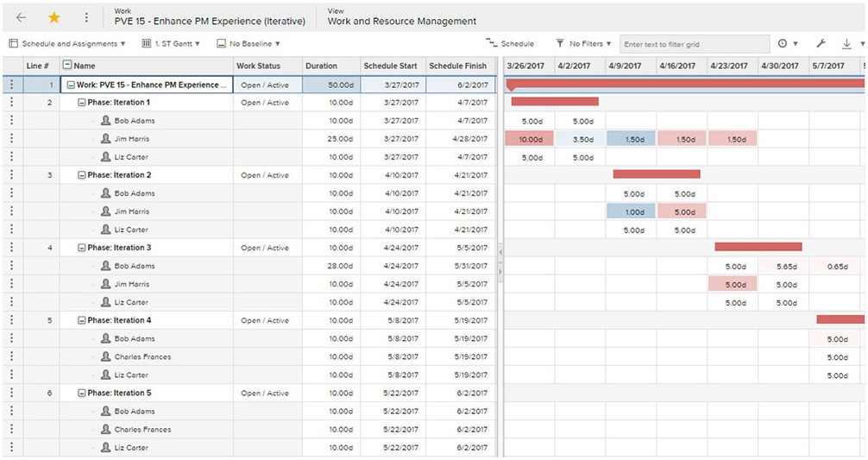Open row menu for line 1

click(x=11, y=85)
